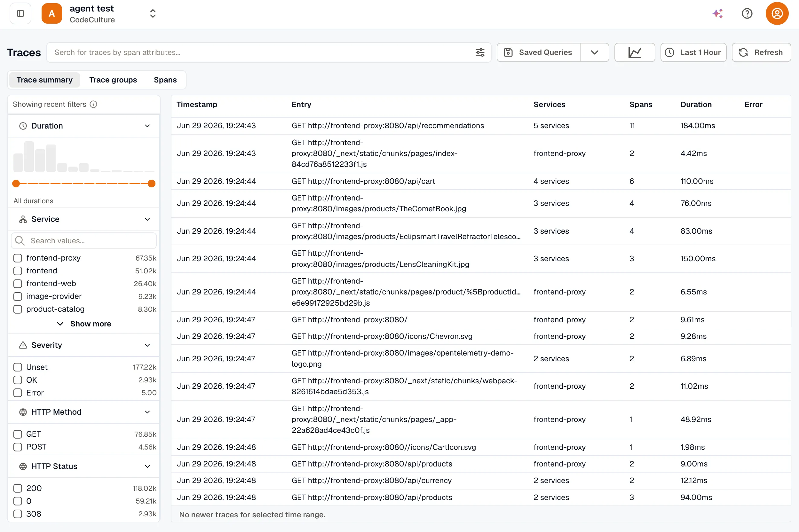Click the Refresh button
The height and width of the screenshot is (532, 799).
coord(761,52)
